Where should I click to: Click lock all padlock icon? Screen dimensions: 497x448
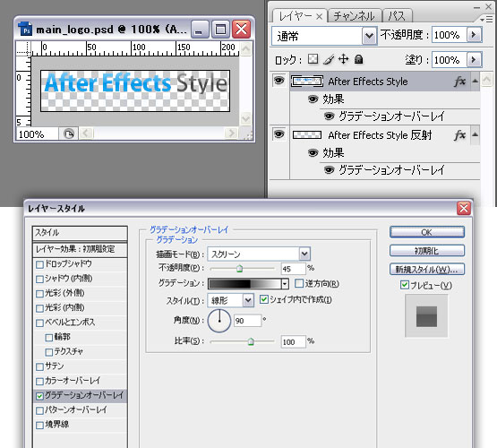click(358, 59)
